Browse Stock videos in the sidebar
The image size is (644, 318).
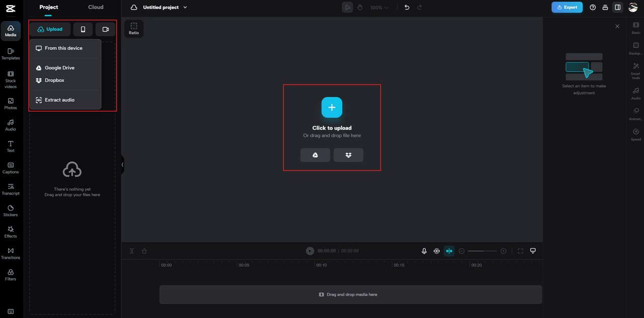[x=11, y=79]
